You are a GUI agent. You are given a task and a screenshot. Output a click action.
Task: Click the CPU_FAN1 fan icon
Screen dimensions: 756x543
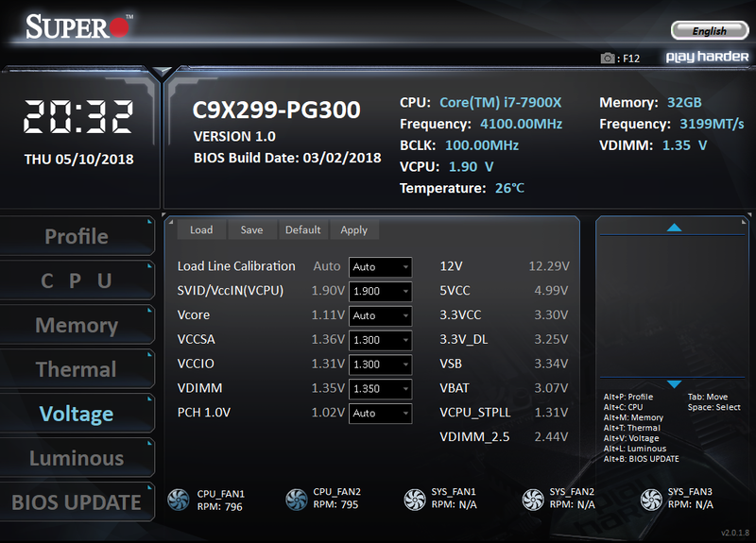[179, 500]
